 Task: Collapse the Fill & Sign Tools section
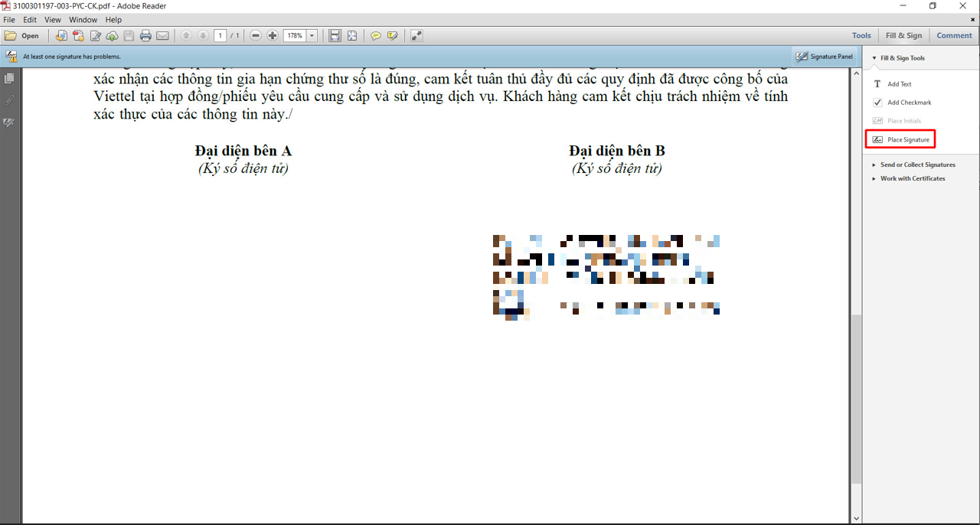tap(874, 58)
